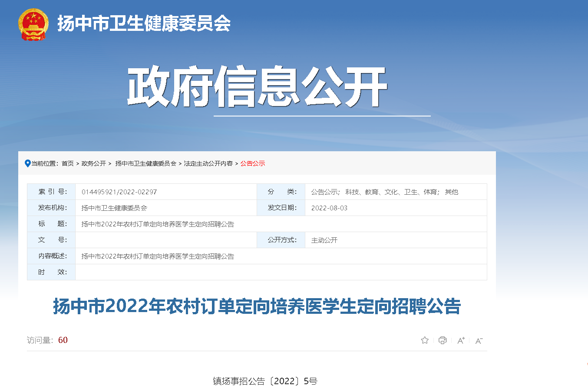Select the date 2022-08-03
Viewport: 588px width, 389px height.
329,208
